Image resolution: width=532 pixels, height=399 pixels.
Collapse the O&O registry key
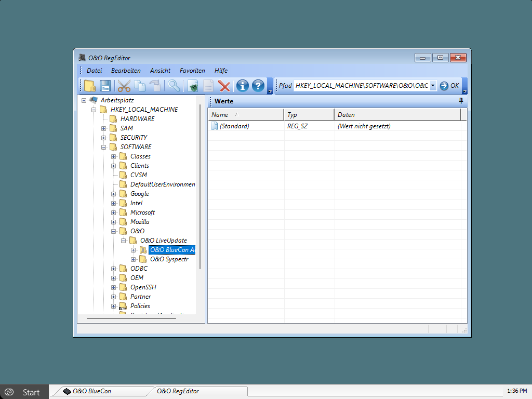[114, 231]
